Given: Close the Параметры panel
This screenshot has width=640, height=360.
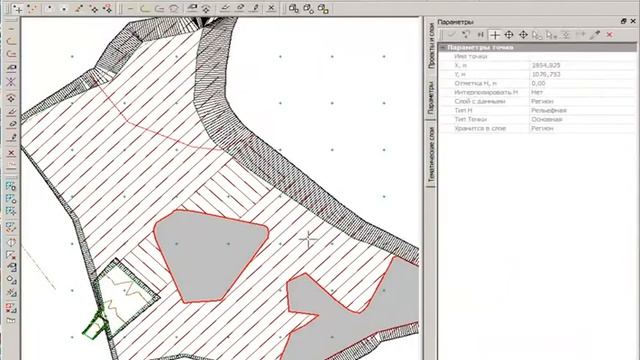Looking at the screenshot, I should tap(634, 21).
